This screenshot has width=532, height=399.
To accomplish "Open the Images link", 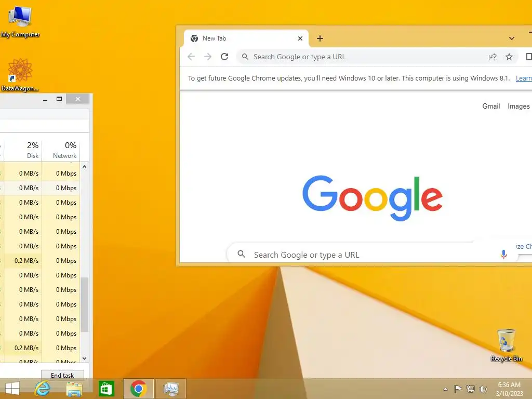I will 518,106.
